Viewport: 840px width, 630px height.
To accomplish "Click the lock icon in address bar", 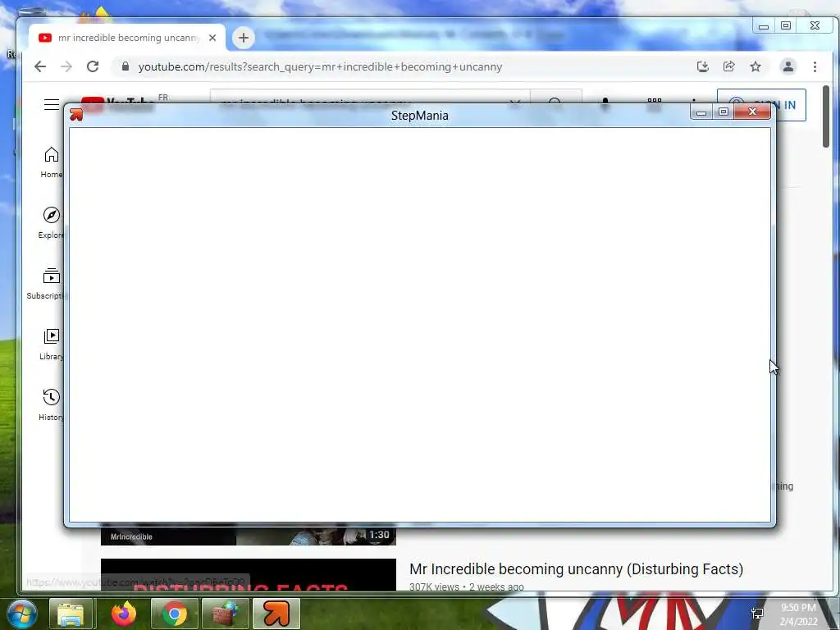I will [x=126, y=66].
